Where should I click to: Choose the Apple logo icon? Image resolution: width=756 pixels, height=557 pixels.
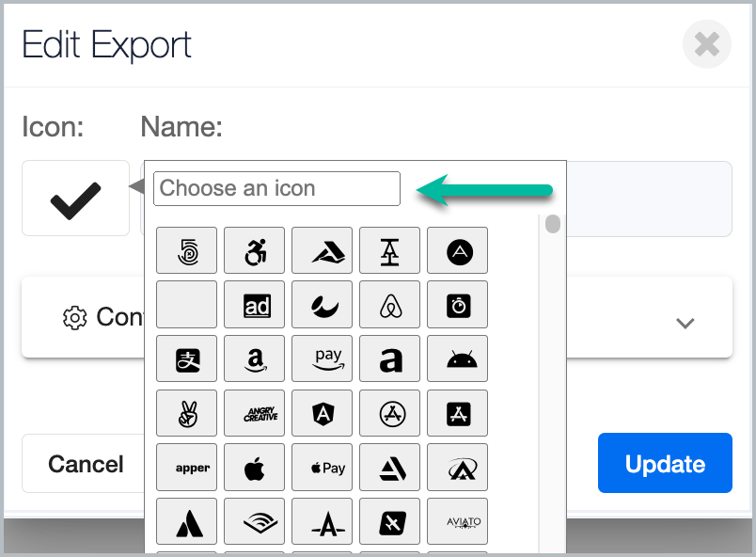click(255, 468)
